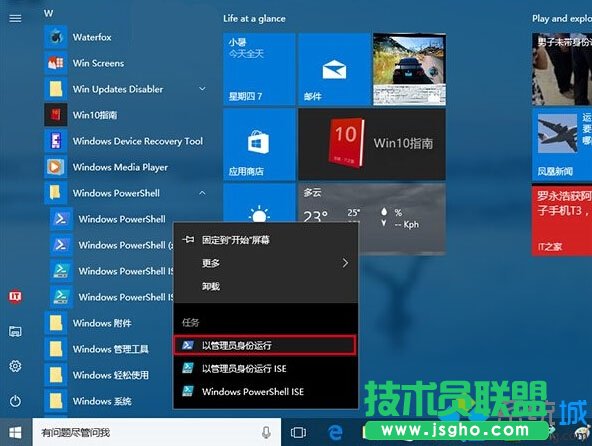The image size is (592, 446).
Task: Click the Windows 附件 folder icon
Action: pos(56,323)
